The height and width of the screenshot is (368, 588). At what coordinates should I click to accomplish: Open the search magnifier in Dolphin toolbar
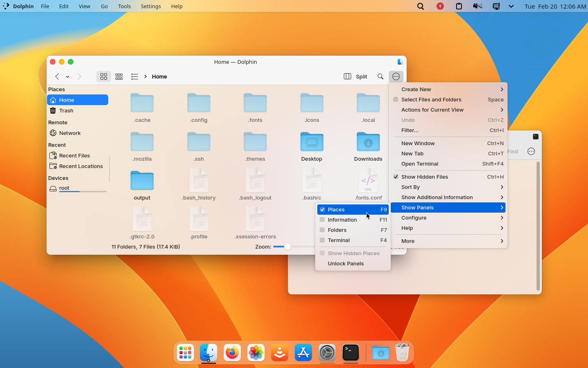click(381, 76)
